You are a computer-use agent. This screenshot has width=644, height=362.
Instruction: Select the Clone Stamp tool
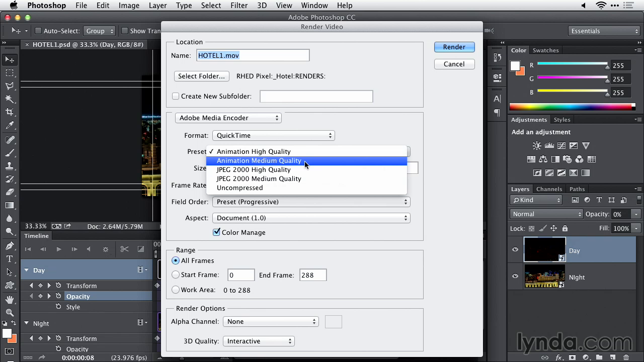click(x=10, y=166)
